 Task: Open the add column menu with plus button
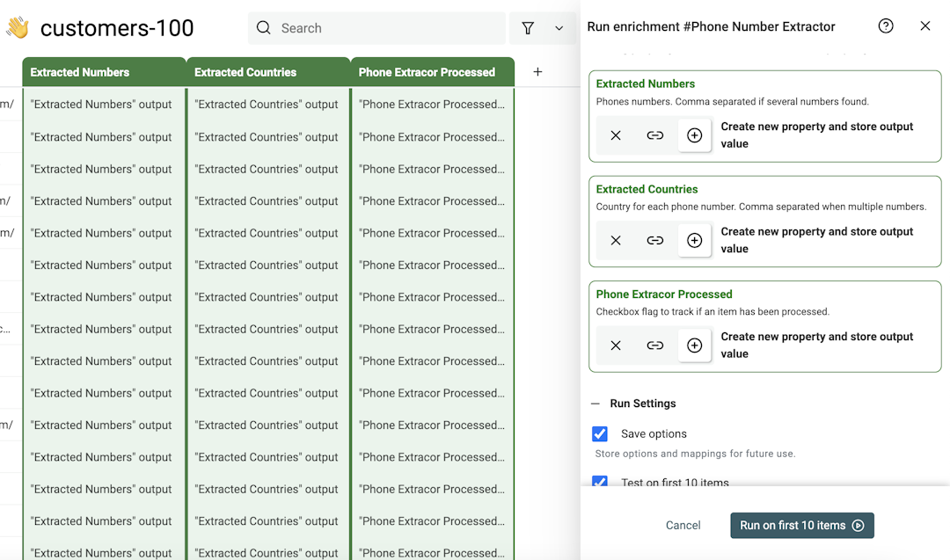tap(537, 71)
